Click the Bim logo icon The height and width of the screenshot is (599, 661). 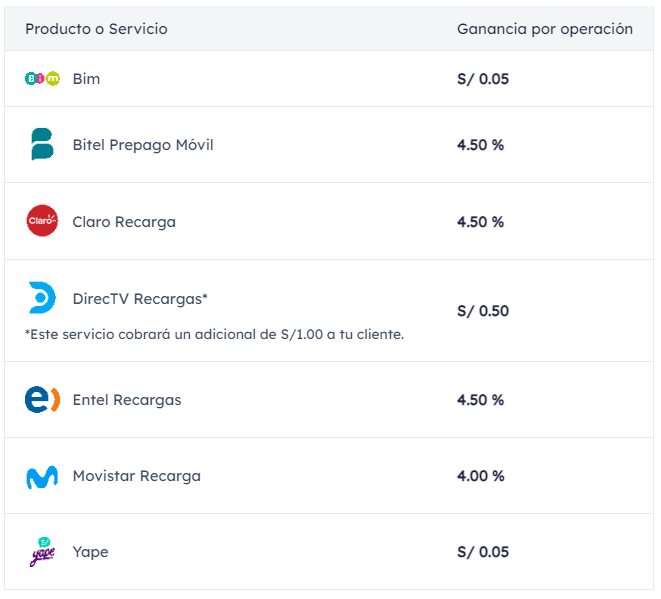42,78
